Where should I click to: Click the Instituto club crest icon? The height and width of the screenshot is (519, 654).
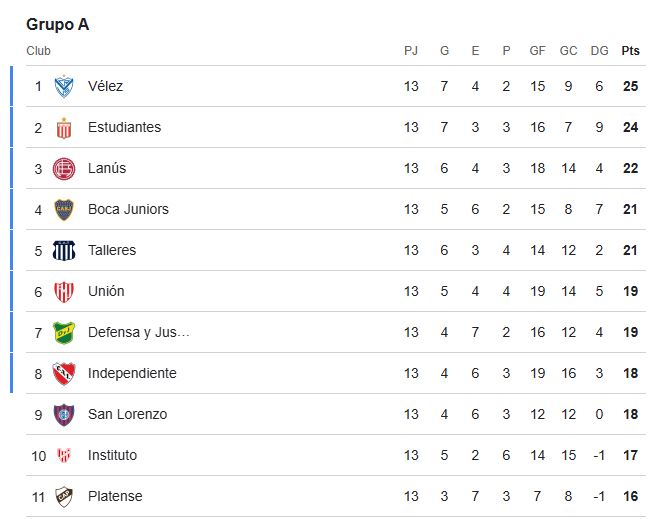(64, 456)
